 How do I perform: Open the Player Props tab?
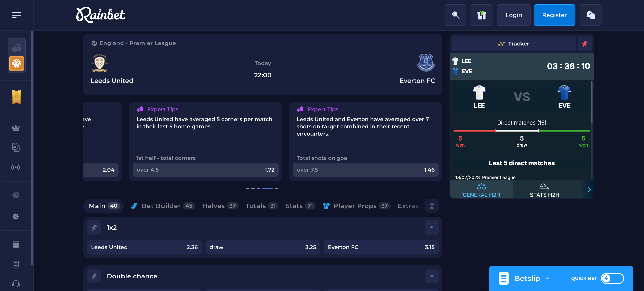coord(356,206)
